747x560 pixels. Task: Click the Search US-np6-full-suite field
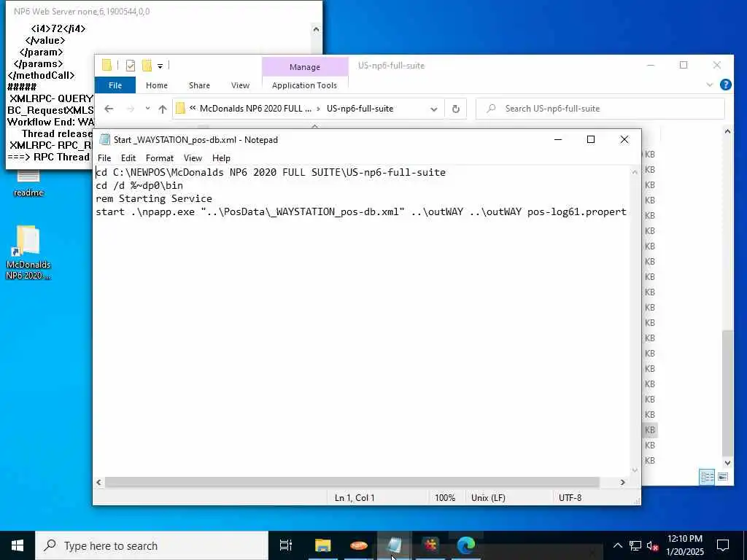(x=600, y=109)
